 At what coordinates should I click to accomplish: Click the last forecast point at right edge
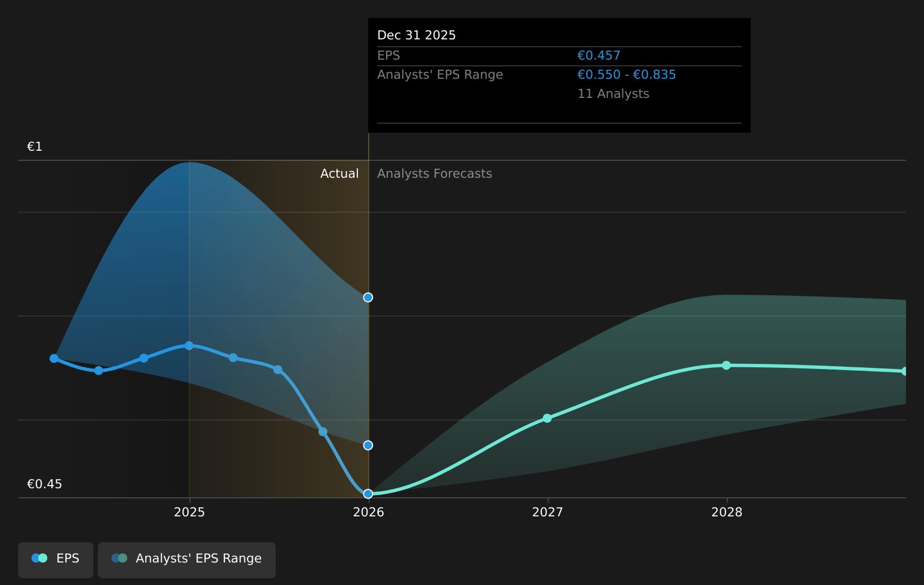[904, 371]
